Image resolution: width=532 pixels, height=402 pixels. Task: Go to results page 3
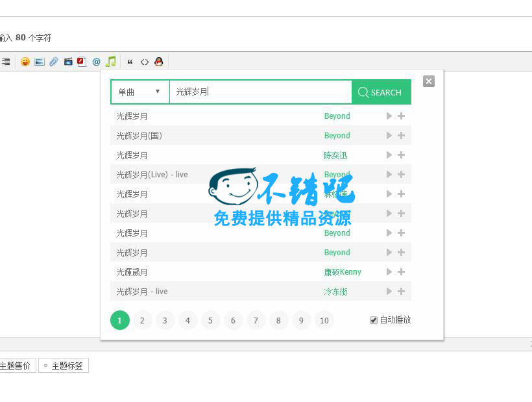point(165,320)
